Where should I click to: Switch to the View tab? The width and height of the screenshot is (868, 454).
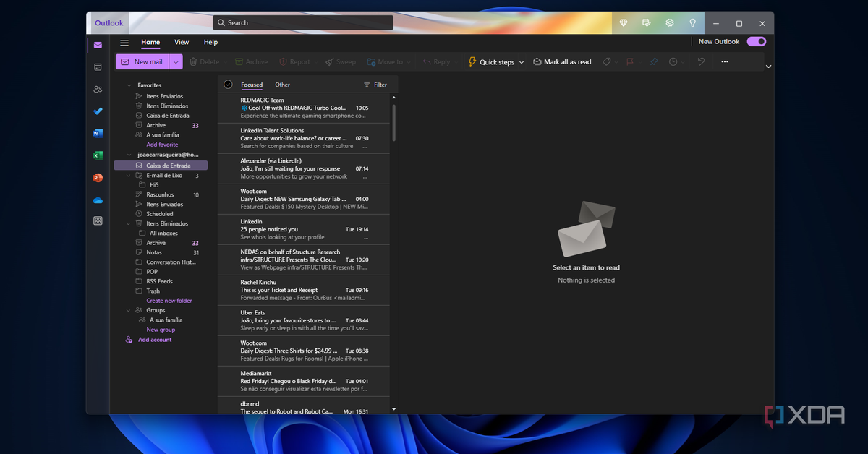tap(182, 43)
